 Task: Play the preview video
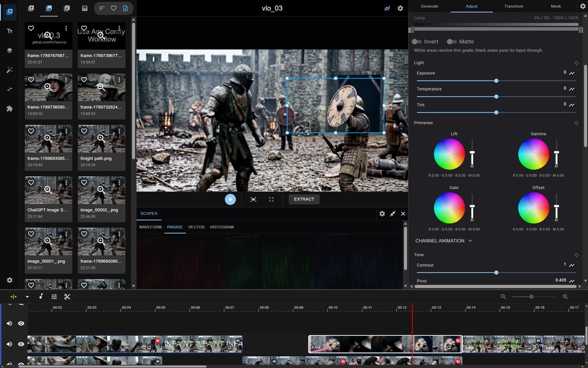230,200
